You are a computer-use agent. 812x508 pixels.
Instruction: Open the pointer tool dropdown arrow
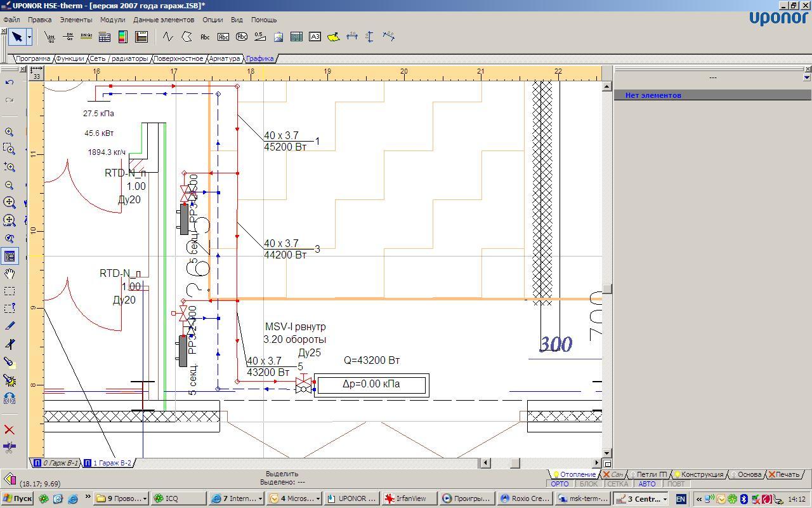coord(29,37)
